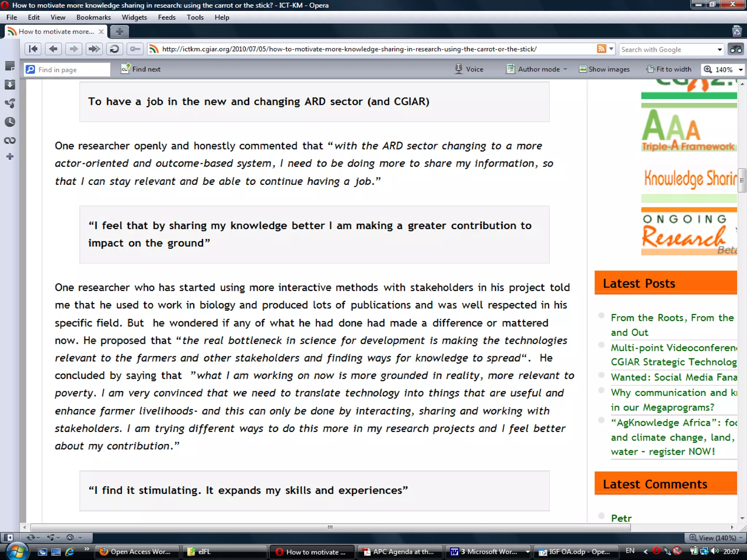Open the Downloads panel in sidebar
Viewport: 747px width, 560px height.
(x=10, y=85)
